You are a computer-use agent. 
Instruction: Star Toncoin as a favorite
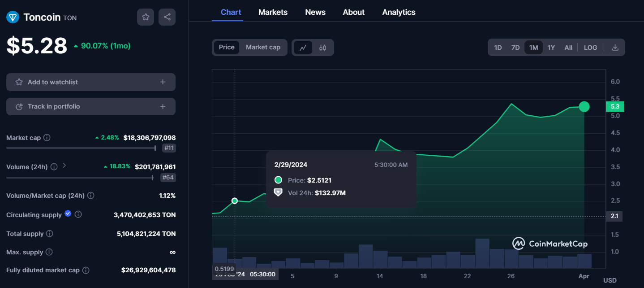[x=146, y=17]
